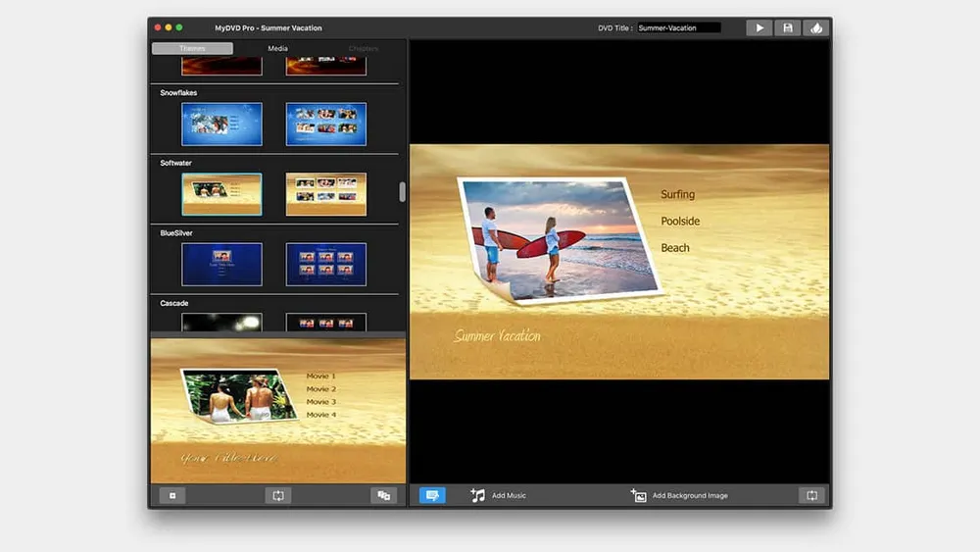
Task: Select the Poolside menu entry in preview
Action: pyautogui.click(x=680, y=222)
